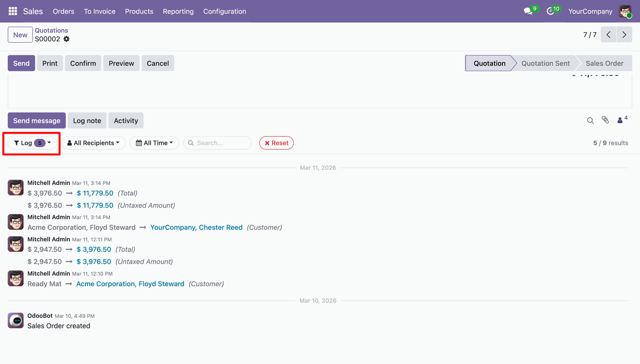Image resolution: width=640 pixels, height=364 pixels.
Task: Click the chatter search magnifier icon
Action: 590,121
